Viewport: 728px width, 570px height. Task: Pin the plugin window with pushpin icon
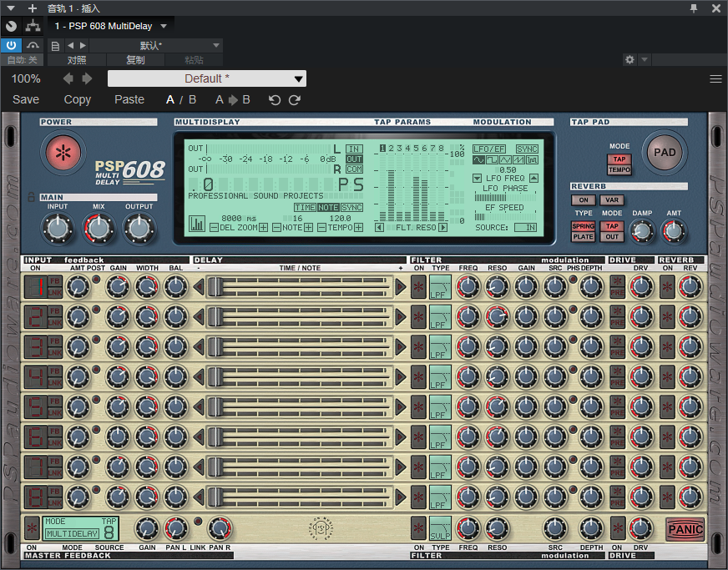(x=694, y=8)
